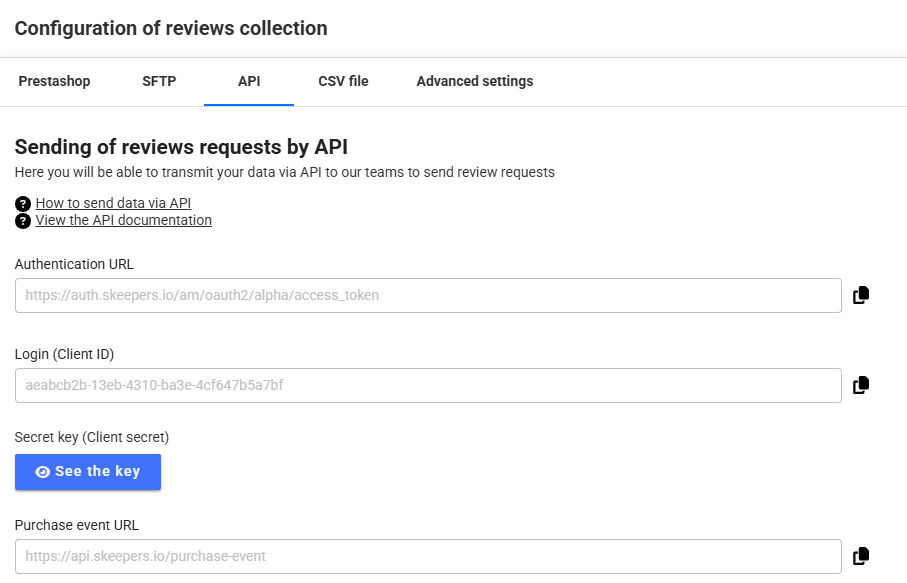Click help icon beside View the API documentation

pyautogui.click(x=23, y=221)
